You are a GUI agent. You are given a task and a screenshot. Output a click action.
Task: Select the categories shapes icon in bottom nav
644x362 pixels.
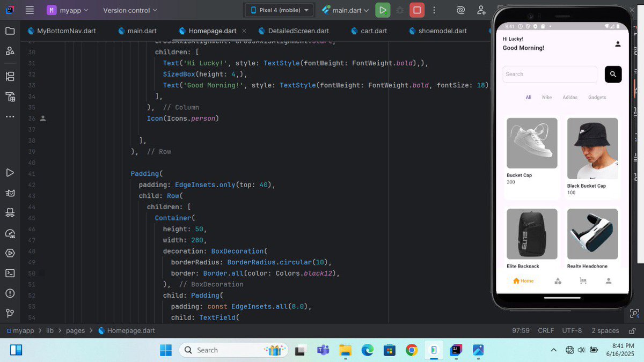coord(558,280)
